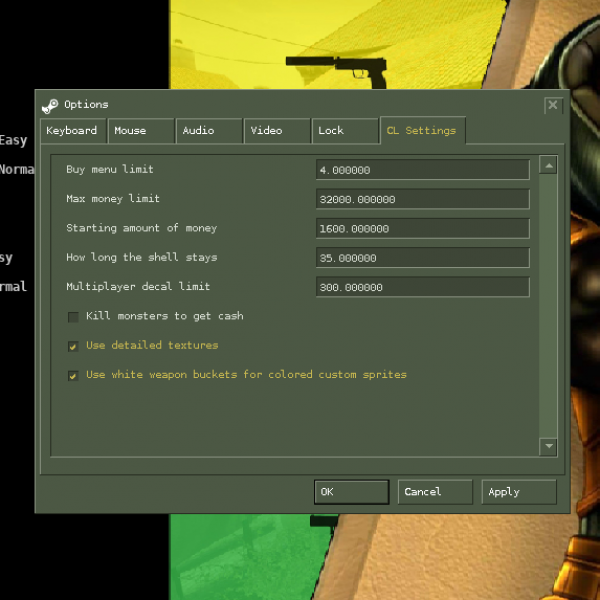This screenshot has height=600, width=600.
Task: Enable Kill monsters to get cash checkbox
Action: pyautogui.click(x=73, y=317)
